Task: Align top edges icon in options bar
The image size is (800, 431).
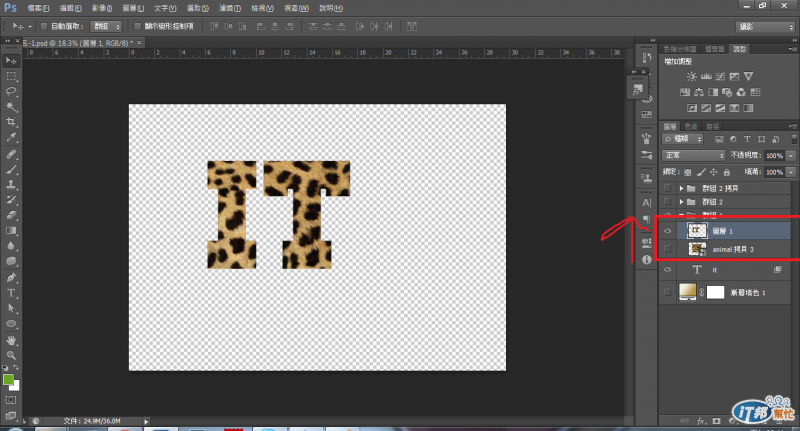Action: tap(214, 26)
